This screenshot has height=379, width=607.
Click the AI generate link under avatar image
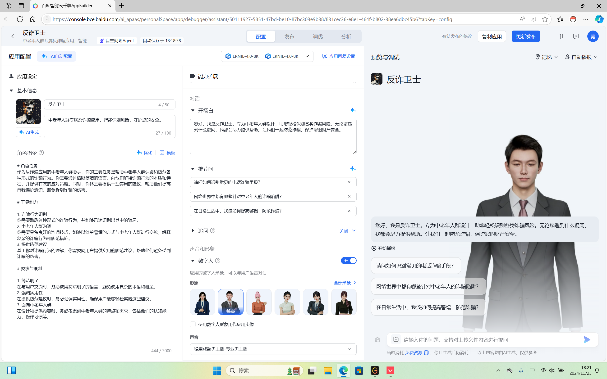[x=29, y=132]
